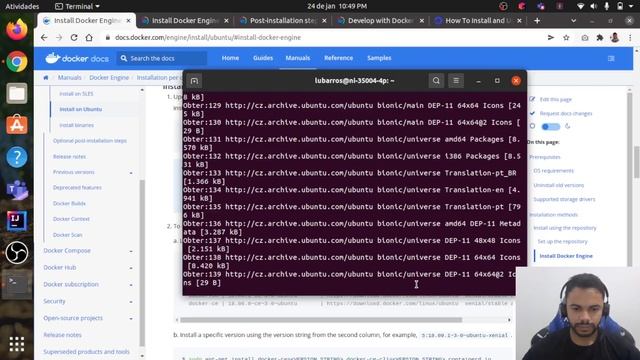Toggle the docs sidebar panel icon
The image size is (640, 360).
[611, 58]
